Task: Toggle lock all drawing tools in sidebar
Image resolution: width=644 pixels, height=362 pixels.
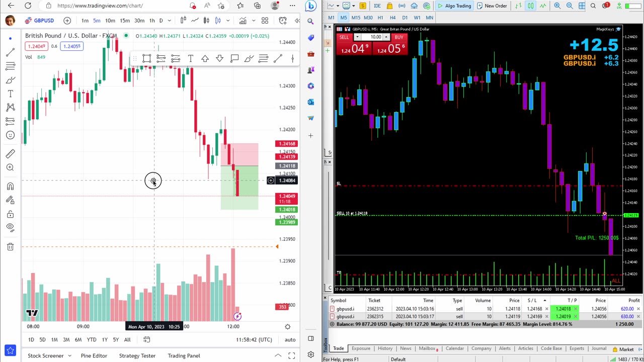Action: (x=10, y=215)
